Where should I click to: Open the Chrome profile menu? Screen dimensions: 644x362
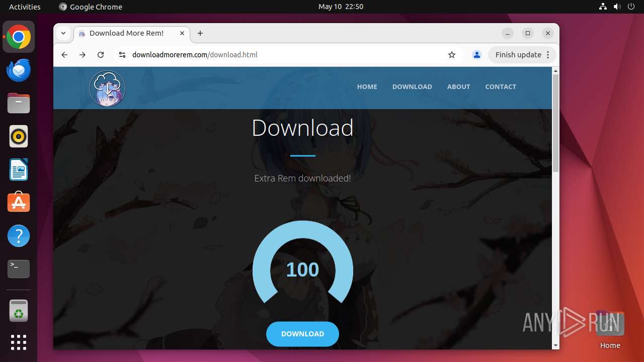[477, 55]
